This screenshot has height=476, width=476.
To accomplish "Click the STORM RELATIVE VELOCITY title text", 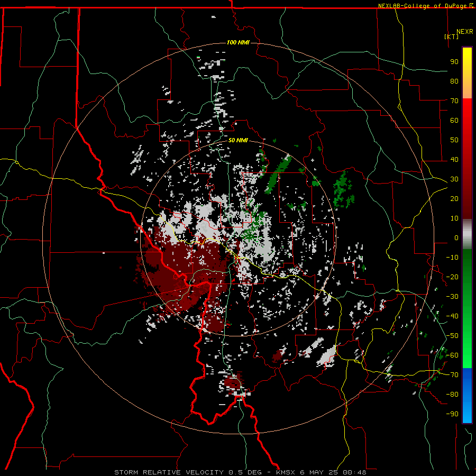I will click(x=169, y=472).
